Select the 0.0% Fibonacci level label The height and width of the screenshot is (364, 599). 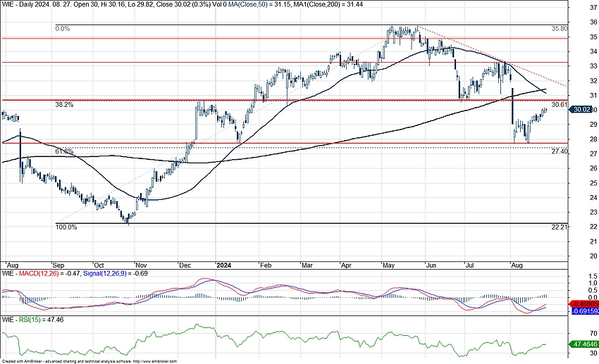(x=63, y=29)
